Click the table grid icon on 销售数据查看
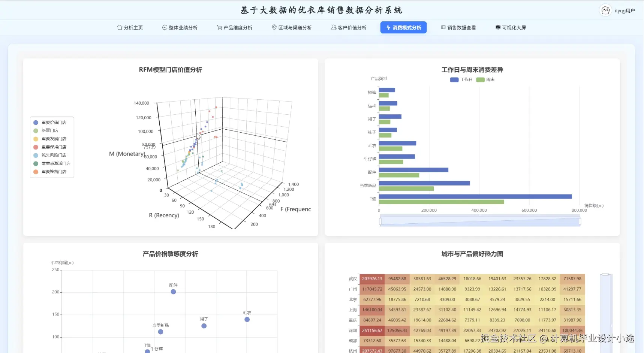Viewport: 644px width, 353px height. coord(443,27)
